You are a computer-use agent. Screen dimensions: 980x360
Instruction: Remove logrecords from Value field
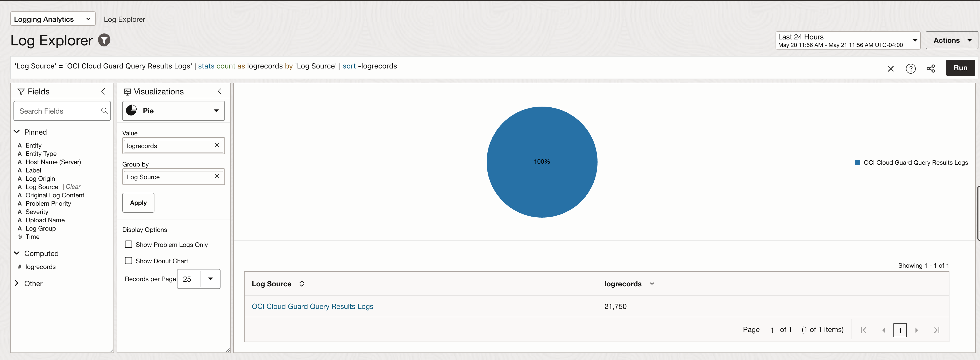[217, 145]
